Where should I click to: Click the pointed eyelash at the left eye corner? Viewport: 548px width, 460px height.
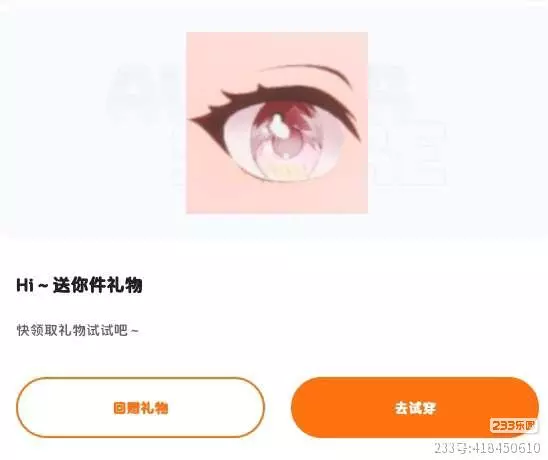coord(202,121)
